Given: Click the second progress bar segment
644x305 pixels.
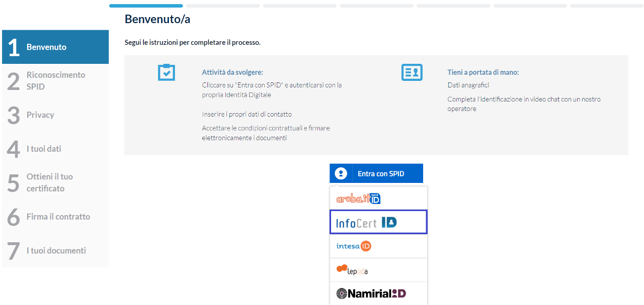Looking at the screenshot, I should tap(223, 6).
